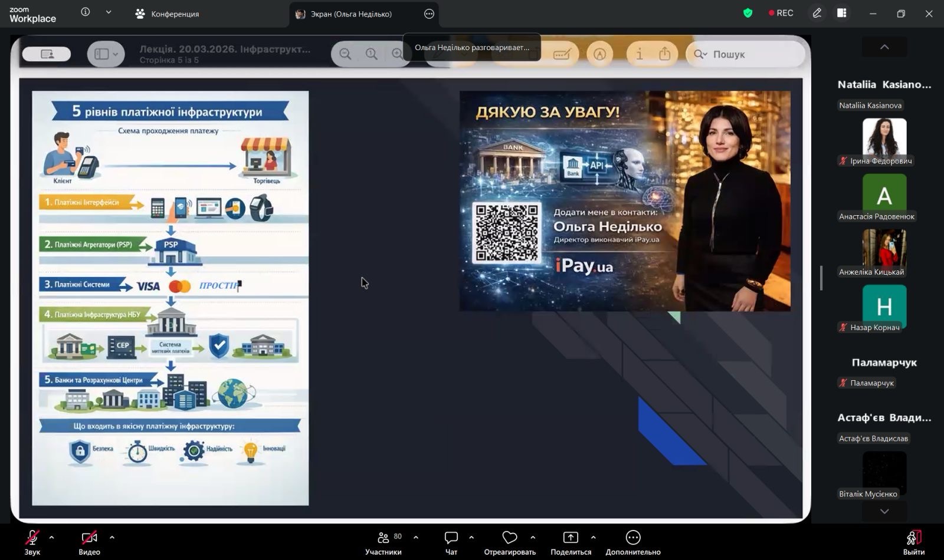Click the Поделиться share screen icon

571,538
